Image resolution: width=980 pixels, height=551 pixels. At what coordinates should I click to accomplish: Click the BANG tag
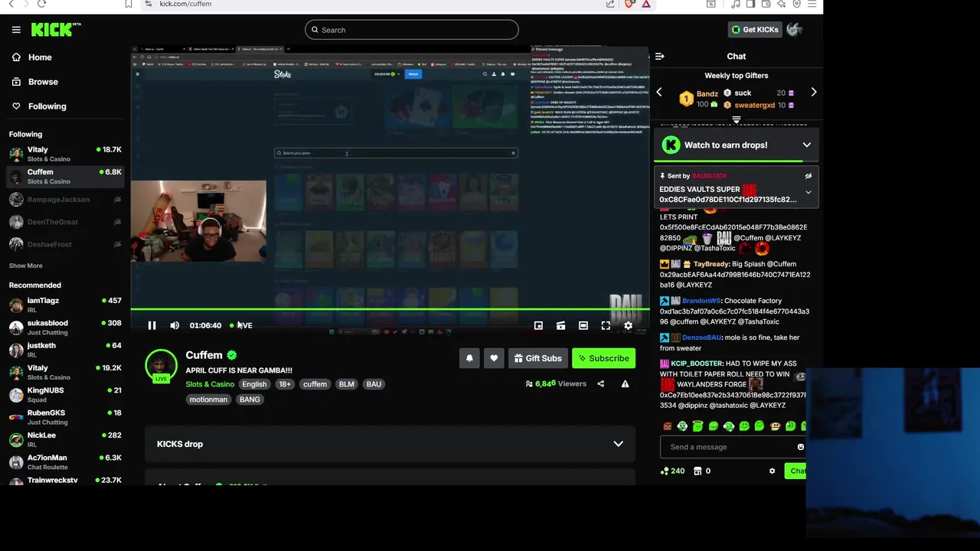click(x=250, y=399)
